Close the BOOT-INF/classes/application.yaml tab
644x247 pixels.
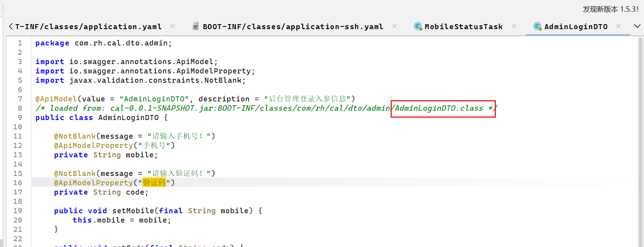[172, 26]
